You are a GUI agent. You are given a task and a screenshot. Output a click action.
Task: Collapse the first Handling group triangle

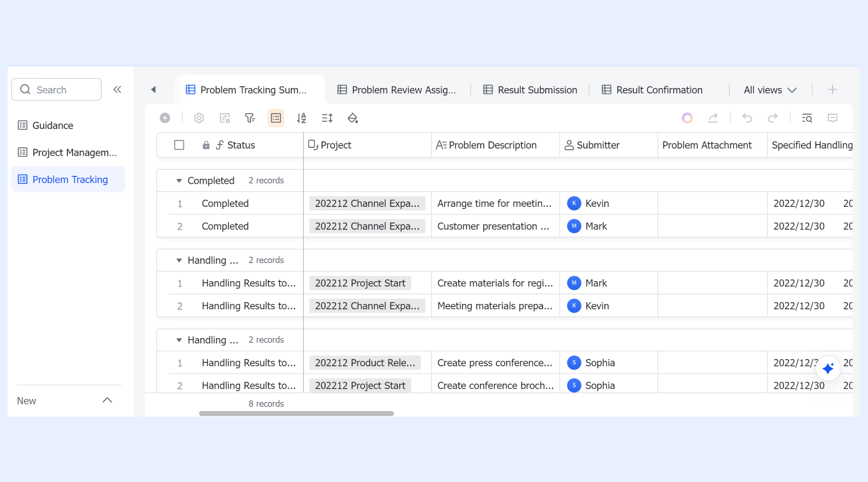click(x=179, y=260)
